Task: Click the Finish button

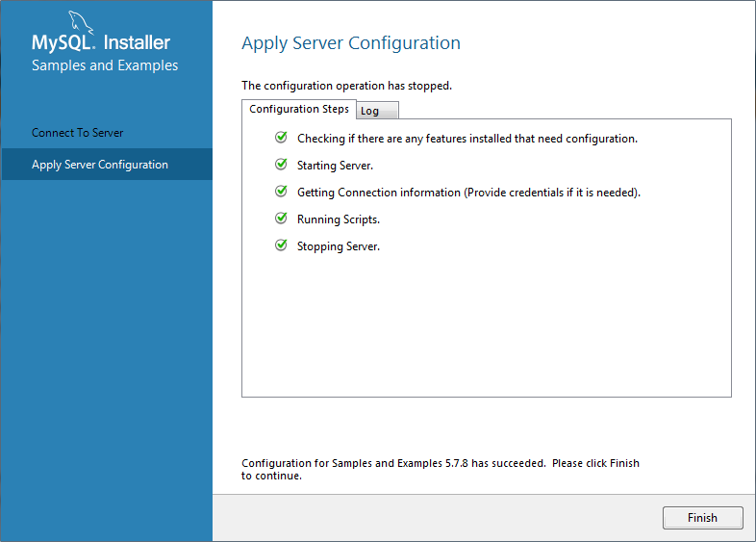Action: pos(702,518)
